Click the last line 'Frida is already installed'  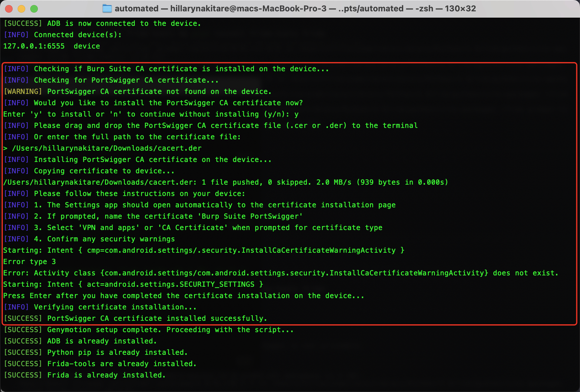coord(106,375)
